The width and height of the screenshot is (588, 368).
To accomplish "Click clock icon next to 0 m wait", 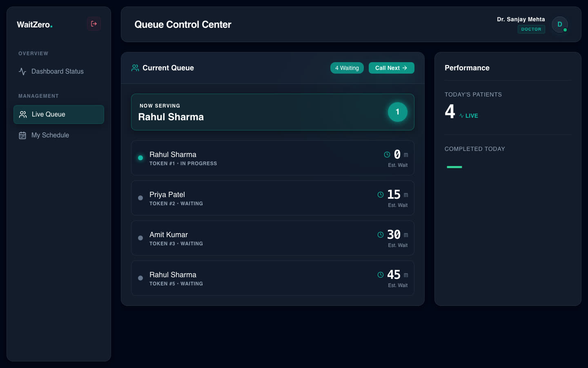I will 387,155.
